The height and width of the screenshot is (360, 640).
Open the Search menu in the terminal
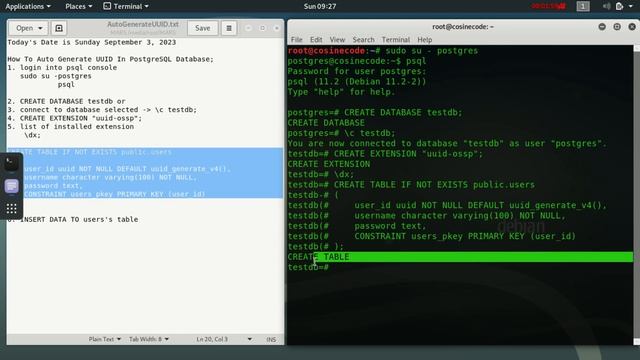363,40
